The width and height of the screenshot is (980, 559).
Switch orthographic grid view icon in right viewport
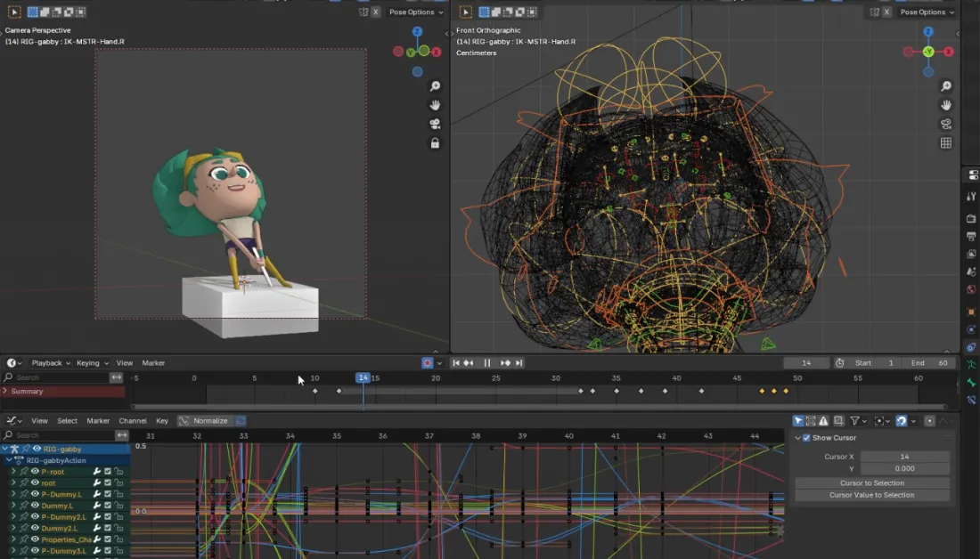click(945, 142)
